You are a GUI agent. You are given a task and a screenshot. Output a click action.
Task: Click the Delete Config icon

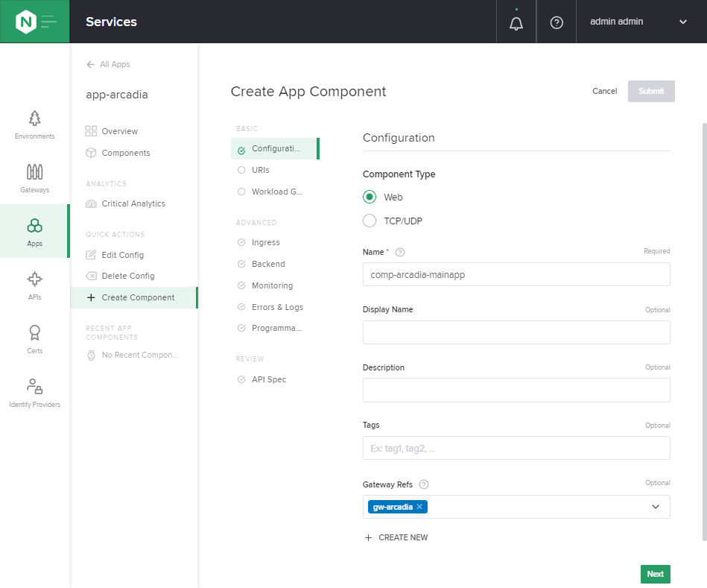pos(91,276)
